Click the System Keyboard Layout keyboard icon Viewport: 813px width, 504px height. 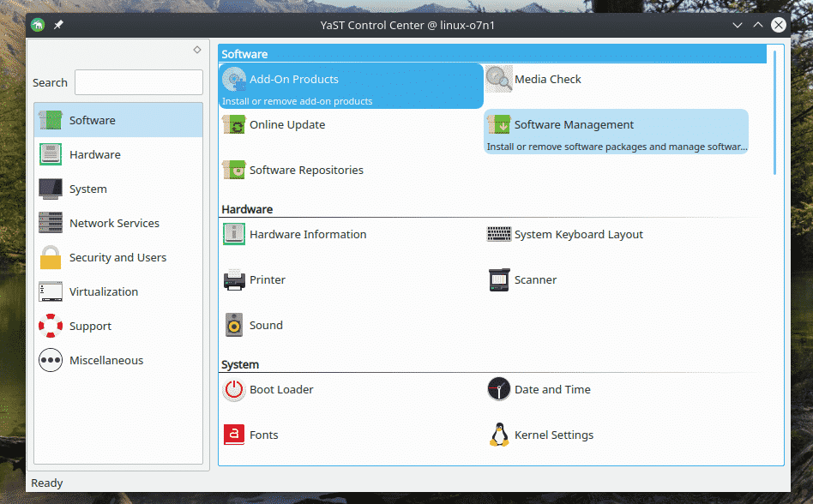499,234
